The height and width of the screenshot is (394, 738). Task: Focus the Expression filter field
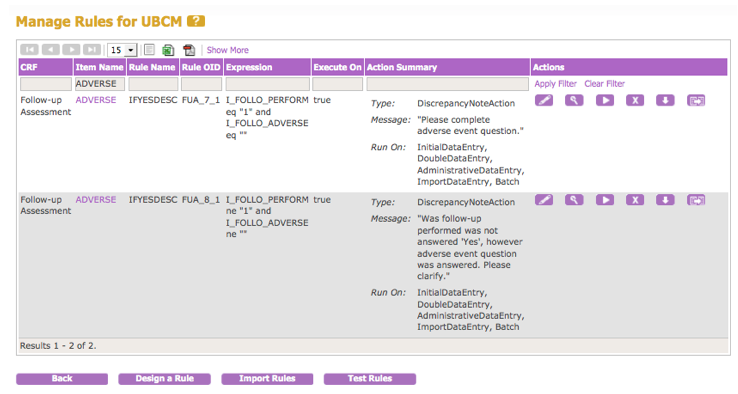point(267,84)
